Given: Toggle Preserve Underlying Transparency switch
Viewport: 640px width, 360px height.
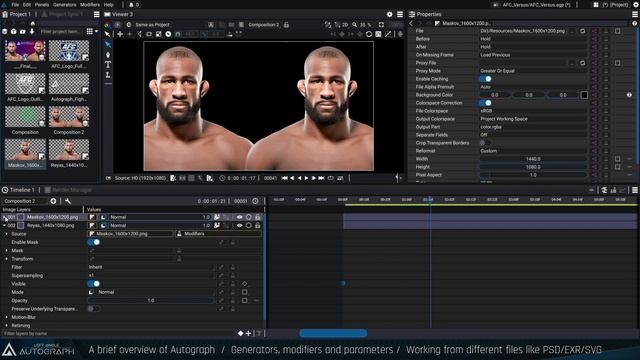Looking at the screenshot, I should [x=93, y=309].
